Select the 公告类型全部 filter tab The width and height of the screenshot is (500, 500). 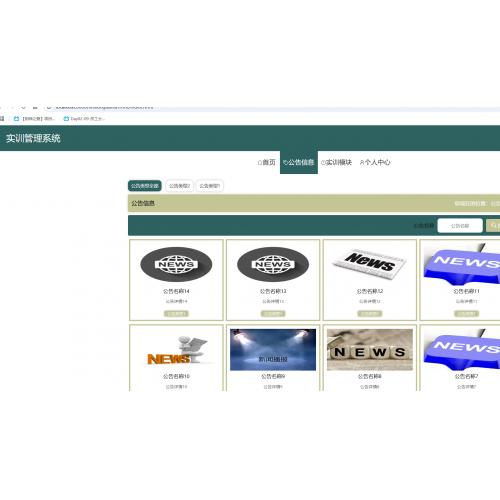145,186
